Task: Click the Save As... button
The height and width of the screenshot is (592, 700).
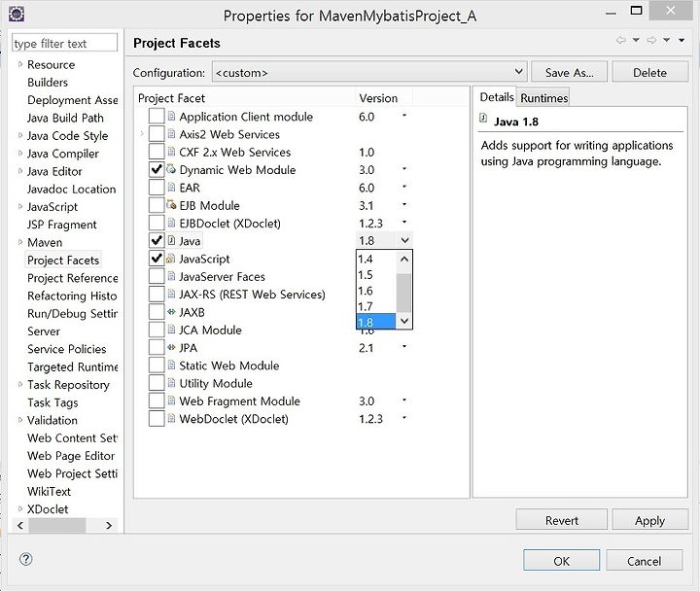Action: tap(569, 72)
